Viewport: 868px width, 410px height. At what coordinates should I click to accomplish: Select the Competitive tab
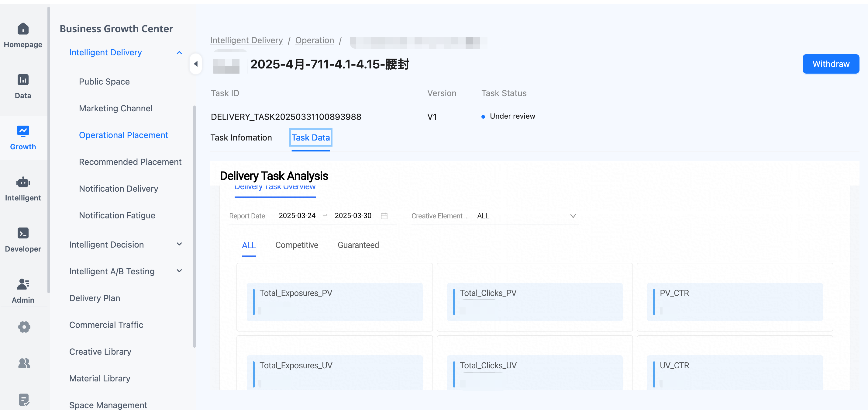point(297,245)
